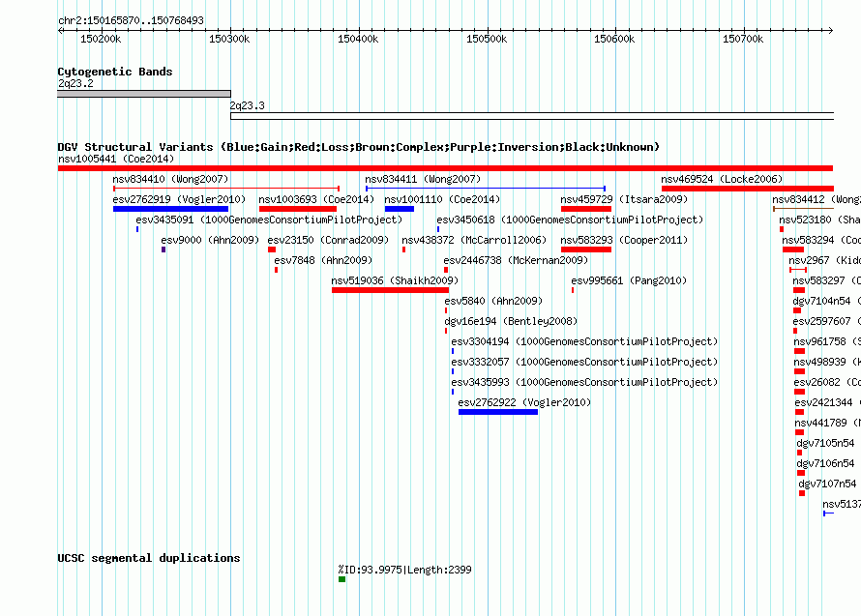Click the esv9000 (Ahn2009) purple inversion marker
This screenshot has height=616, width=861.
point(163,249)
